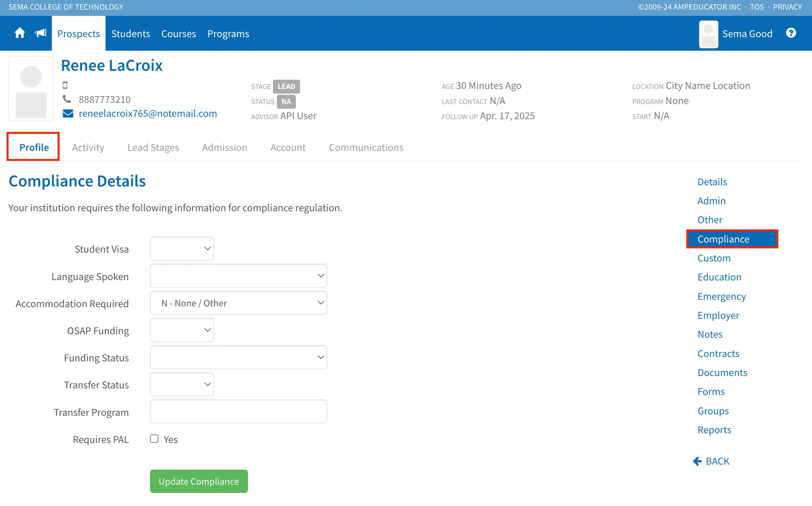Open the Account tab
The width and height of the screenshot is (812, 506).
[288, 147]
